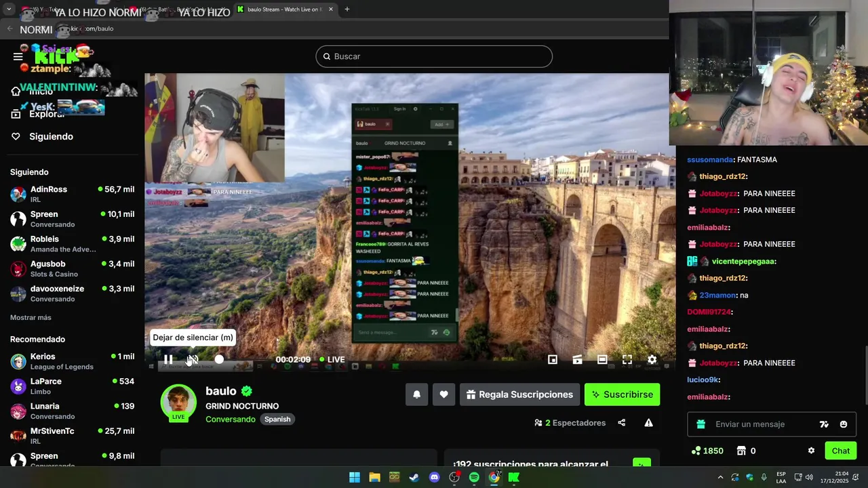Open chat settings gear icon
Viewport: 868px width, 488px height.
(811, 451)
